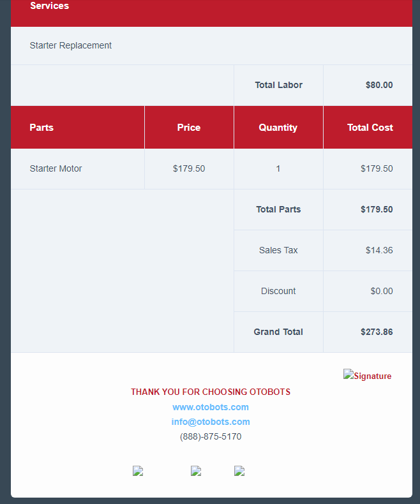Screen dimensions: 420x504
Task: Click the Sales Tax amount $14.36
Action: coord(379,250)
